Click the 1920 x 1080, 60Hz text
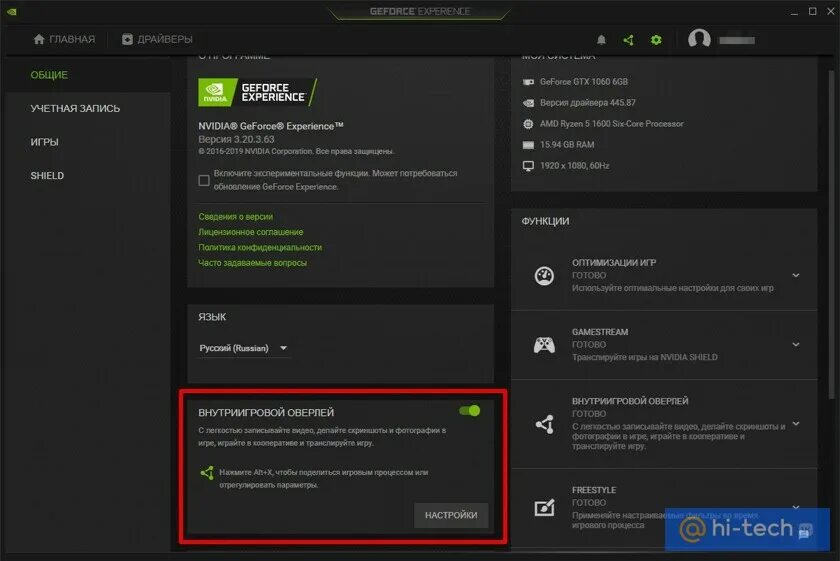840x561 pixels. [574, 166]
